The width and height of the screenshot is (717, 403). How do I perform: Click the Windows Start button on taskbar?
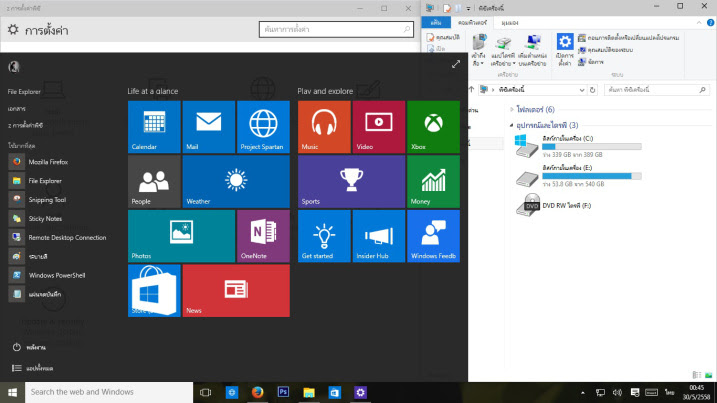[x=12, y=392]
